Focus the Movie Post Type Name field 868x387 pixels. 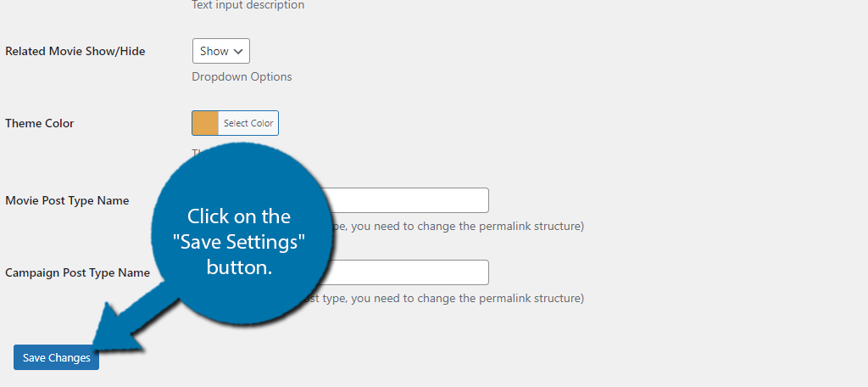click(404, 200)
